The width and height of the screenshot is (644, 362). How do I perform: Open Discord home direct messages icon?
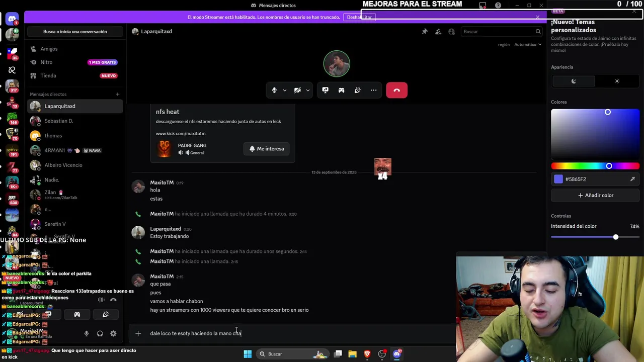(12, 20)
